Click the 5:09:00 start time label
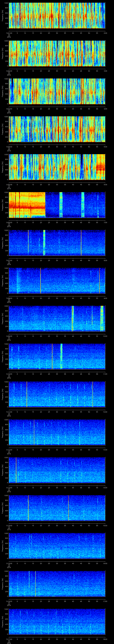The height and width of the screenshot is (644, 114). click(9, 336)
